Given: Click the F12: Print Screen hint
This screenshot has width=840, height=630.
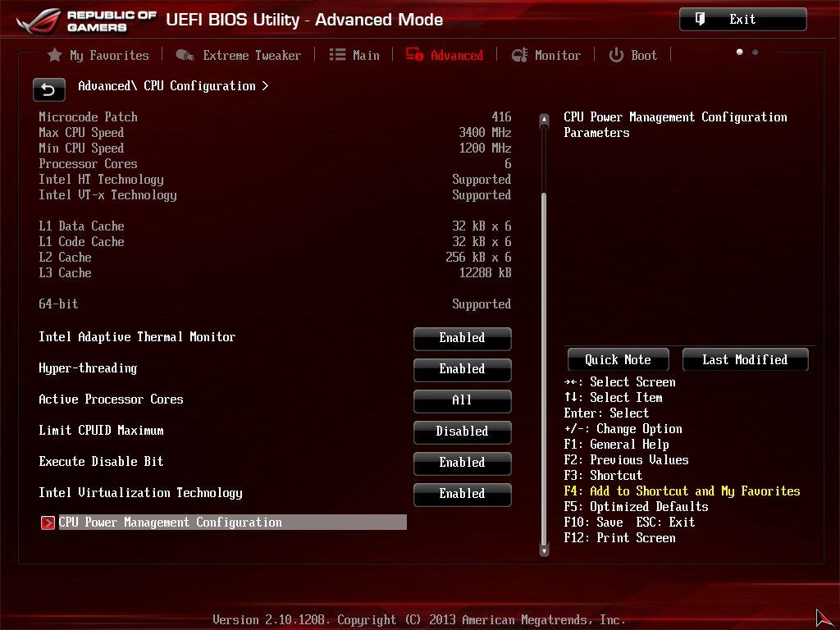Looking at the screenshot, I should point(620,538).
